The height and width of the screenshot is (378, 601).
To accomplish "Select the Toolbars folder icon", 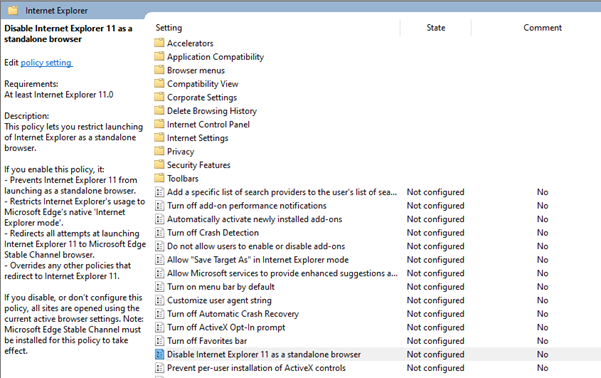I will click(159, 178).
